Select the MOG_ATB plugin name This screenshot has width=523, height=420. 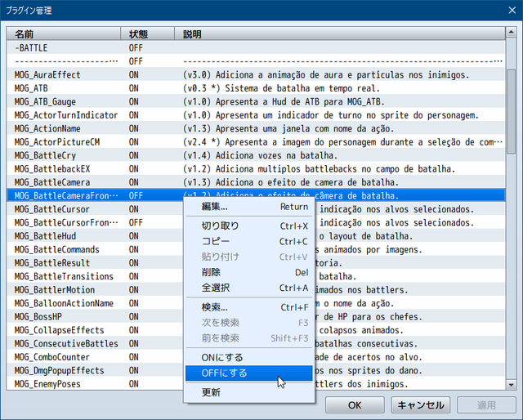31,88
